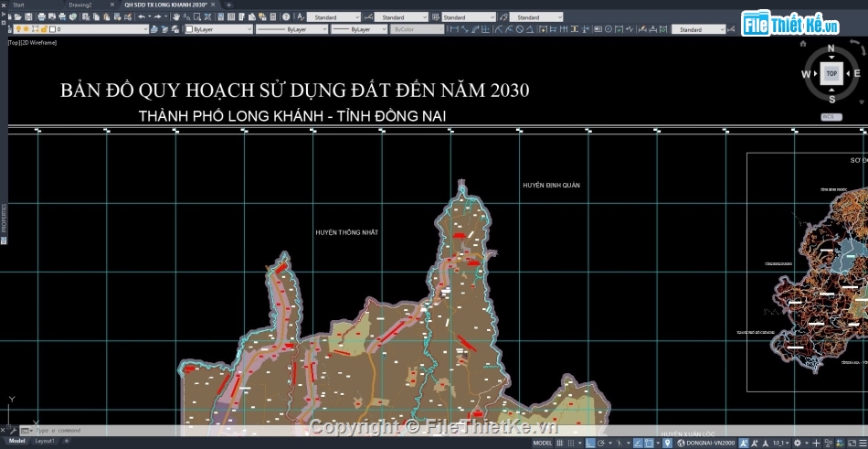Switch to the Layout1 tab

tap(45, 441)
